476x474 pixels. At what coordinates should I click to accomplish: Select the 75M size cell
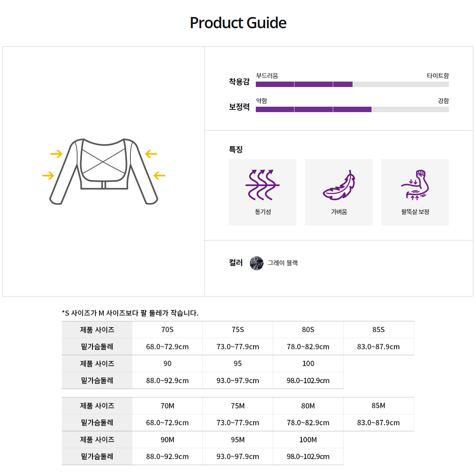point(238,406)
